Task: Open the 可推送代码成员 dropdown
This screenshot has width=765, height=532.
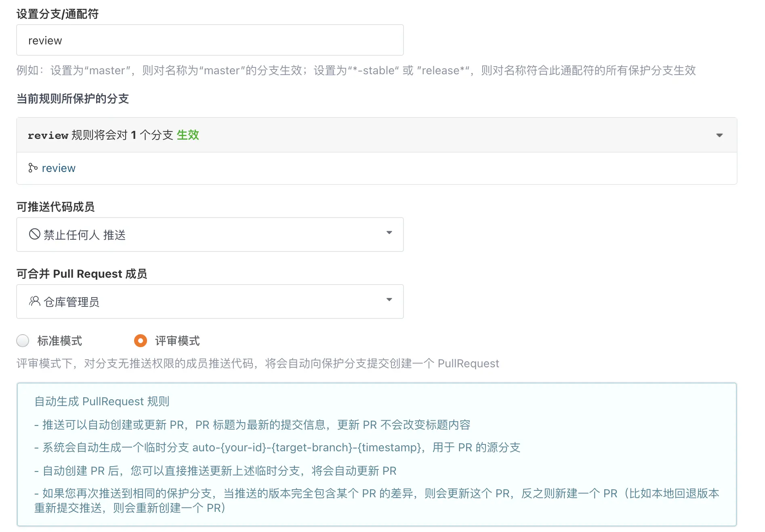Action: coord(210,234)
